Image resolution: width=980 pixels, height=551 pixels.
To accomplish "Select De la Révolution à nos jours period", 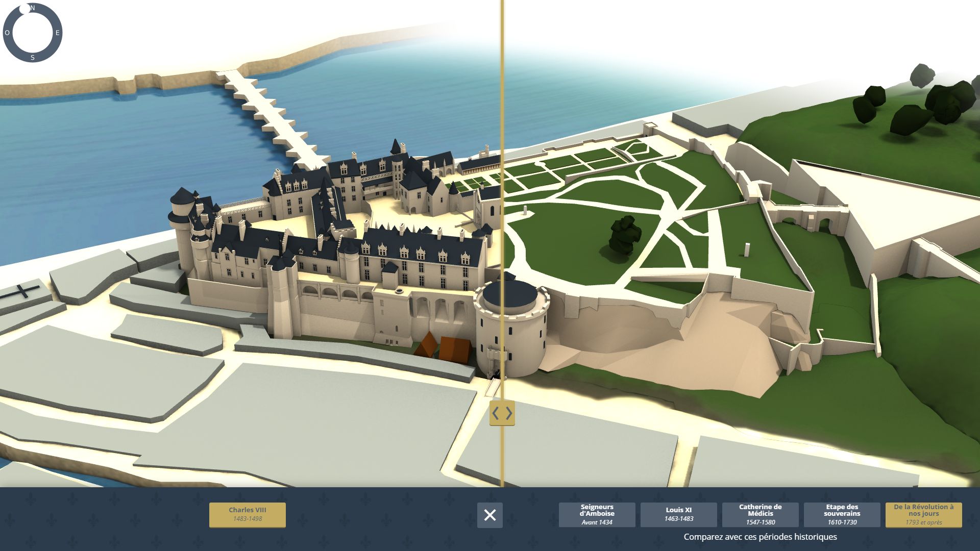I will pos(924,515).
